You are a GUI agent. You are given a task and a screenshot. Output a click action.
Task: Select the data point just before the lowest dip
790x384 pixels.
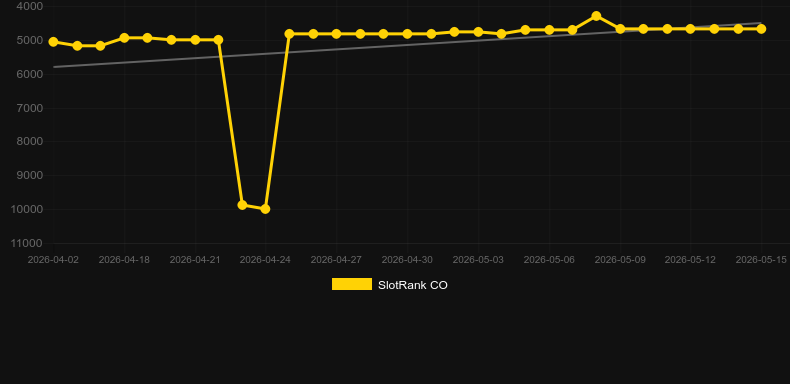click(x=242, y=205)
